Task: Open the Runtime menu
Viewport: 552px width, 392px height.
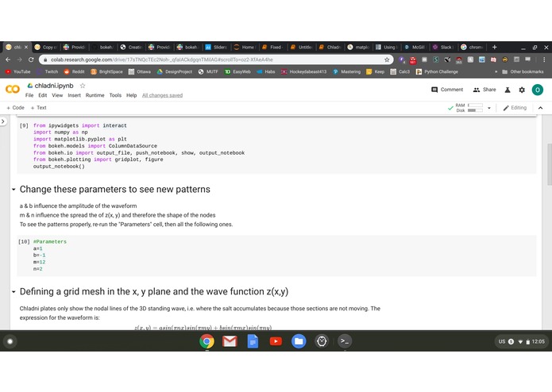Action: [x=95, y=95]
